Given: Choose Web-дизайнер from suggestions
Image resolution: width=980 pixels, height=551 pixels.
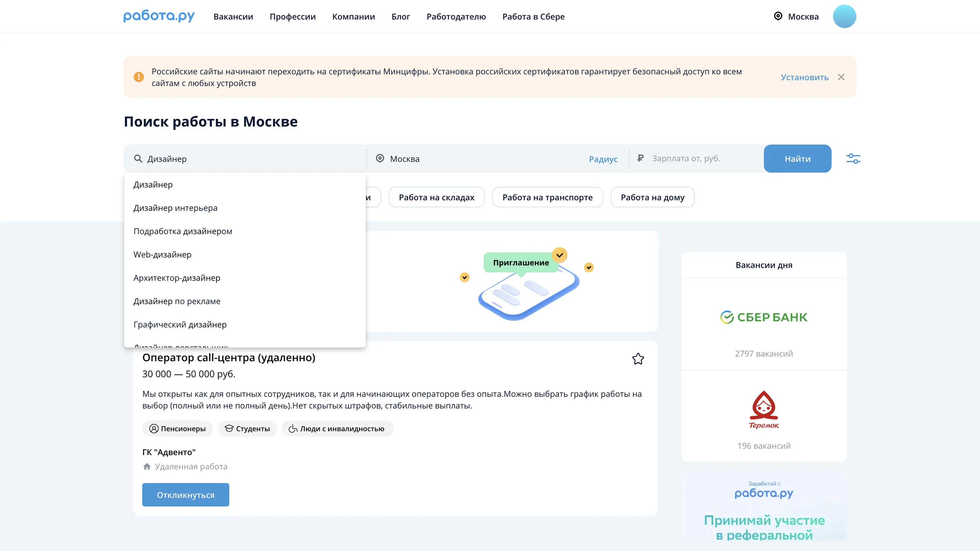Looking at the screenshot, I should 163,254.
